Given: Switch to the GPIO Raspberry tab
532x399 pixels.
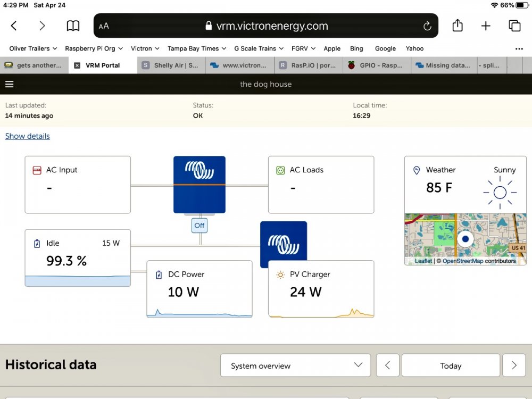Looking at the screenshot, I should (x=377, y=65).
